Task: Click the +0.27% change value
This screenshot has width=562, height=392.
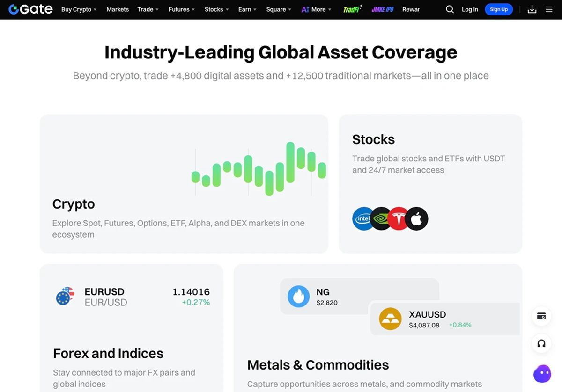Action: tap(196, 302)
